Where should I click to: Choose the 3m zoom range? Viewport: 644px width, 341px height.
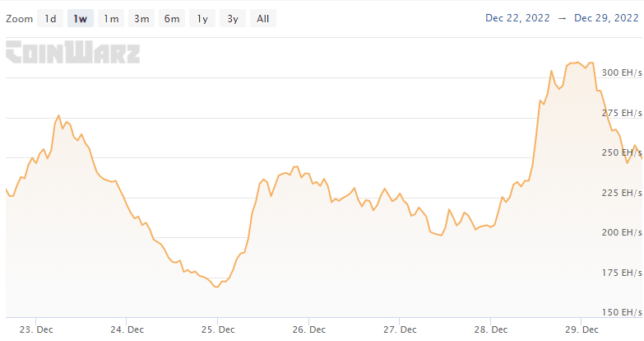141,18
